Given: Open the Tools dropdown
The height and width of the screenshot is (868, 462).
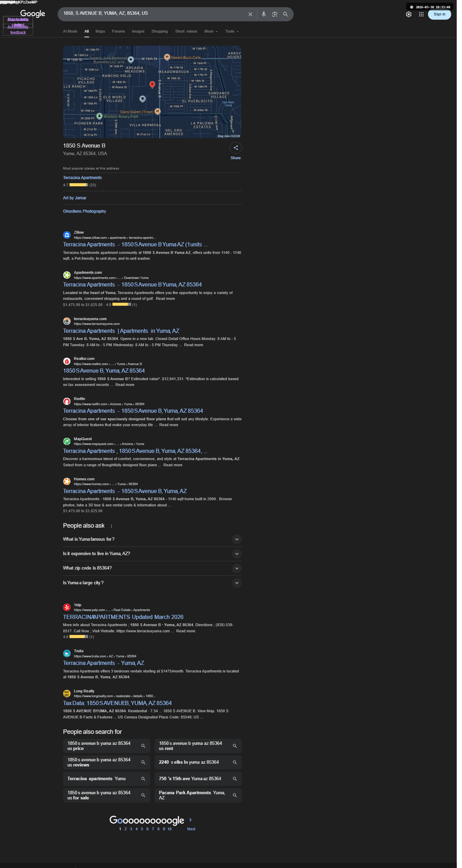Looking at the screenshot, I should point(232,32).
